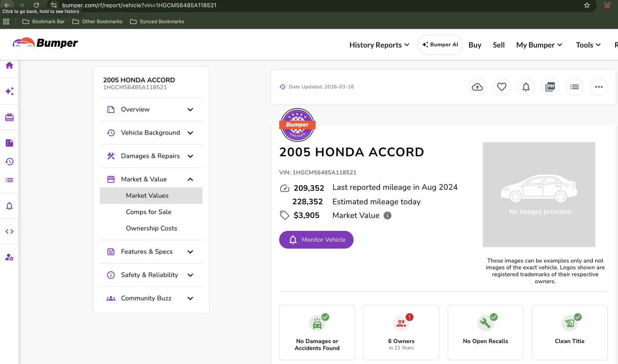Click the cloud upload icon in report header
This screenshot has height=364, width=618.
(x=477, y=87)
